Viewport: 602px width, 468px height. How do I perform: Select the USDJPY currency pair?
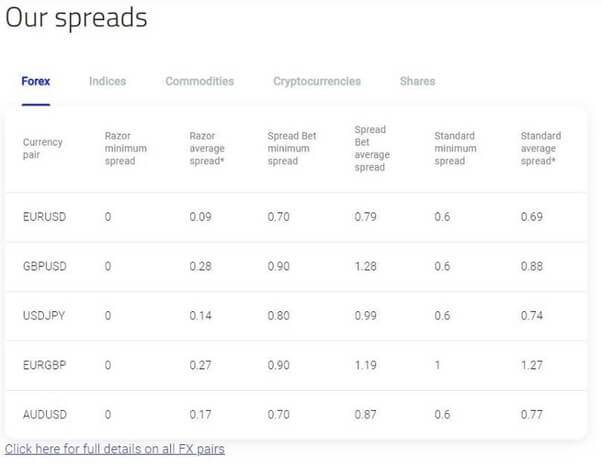pos(44,316)
